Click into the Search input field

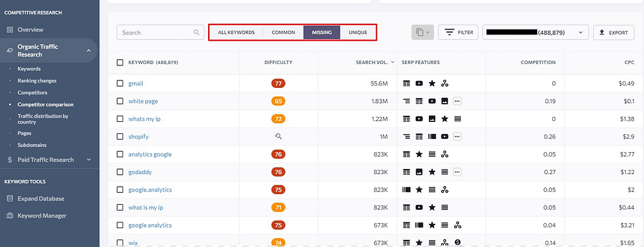tap(160, 33)
